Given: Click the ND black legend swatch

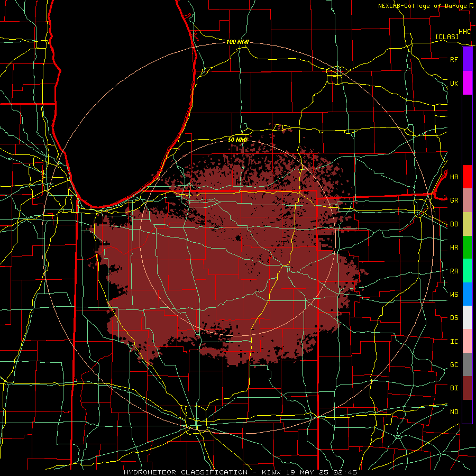Looking at the screenshot, I should 467,411.
